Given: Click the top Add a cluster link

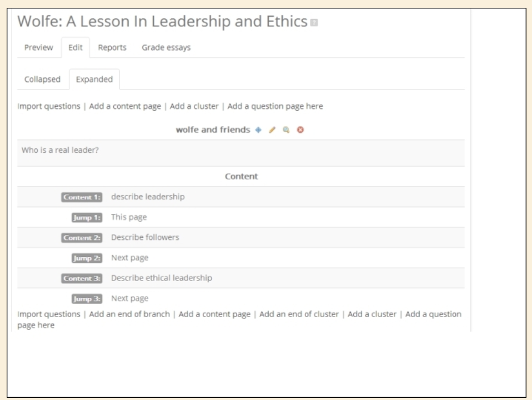Looking at the screenshot, I should pyautogui.click(x=194, y=106).
